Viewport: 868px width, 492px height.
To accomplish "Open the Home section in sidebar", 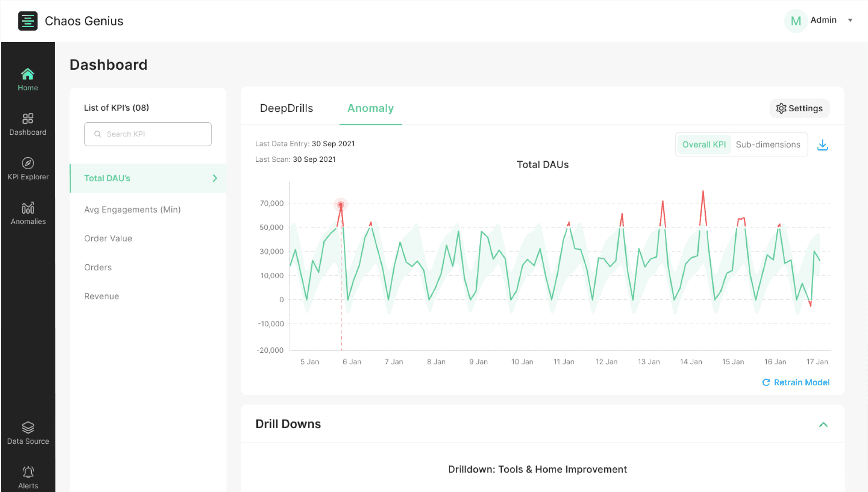I will tap(28, 79).
